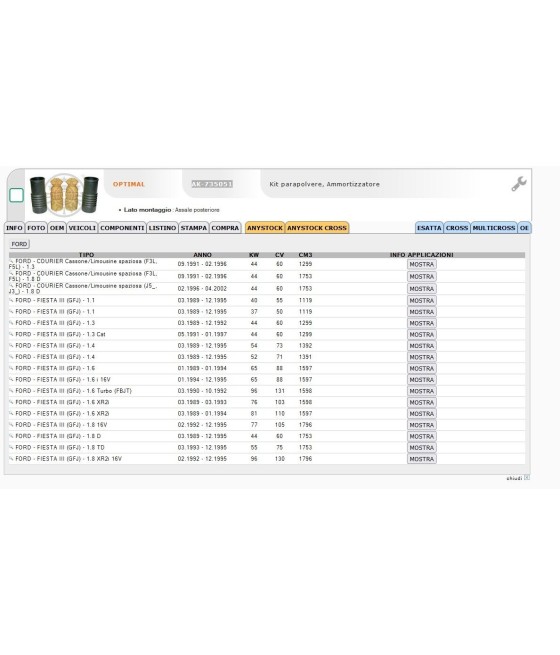Expand the FORD - FIESTA III 1.6 Turbo row
The width and height of the screenshot is (560, 655).
11,391
